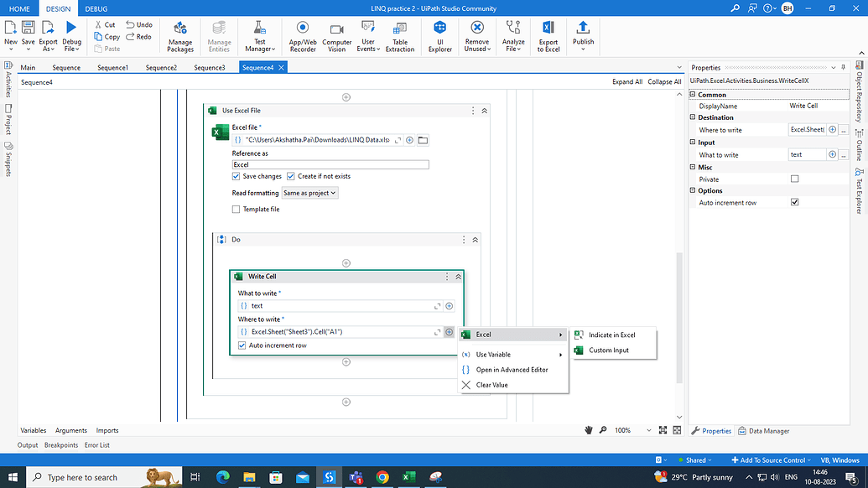Open the Manage Packages tool
Screen dimensions: 868x488
click(x=179, y=36)
